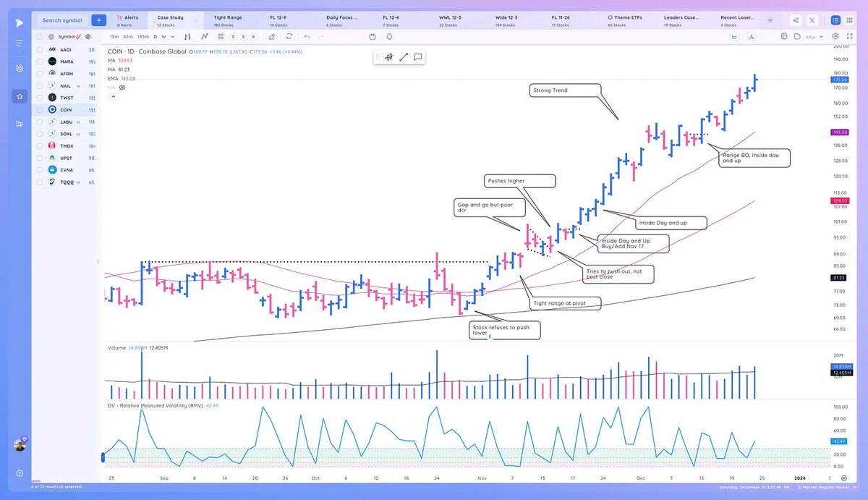868x500 pixels.
Task: Select the 15m timeframe
Action: [x=114, y=36]
